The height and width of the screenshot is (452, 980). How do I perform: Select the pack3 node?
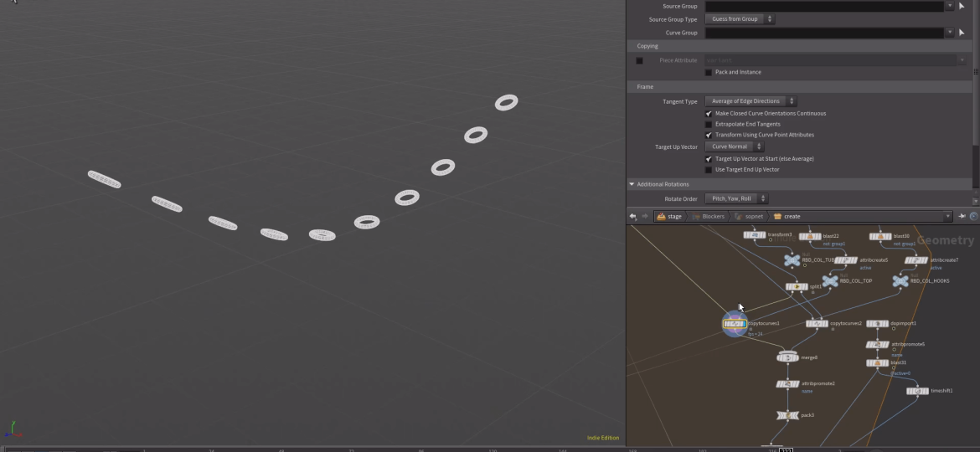(787, 415)
